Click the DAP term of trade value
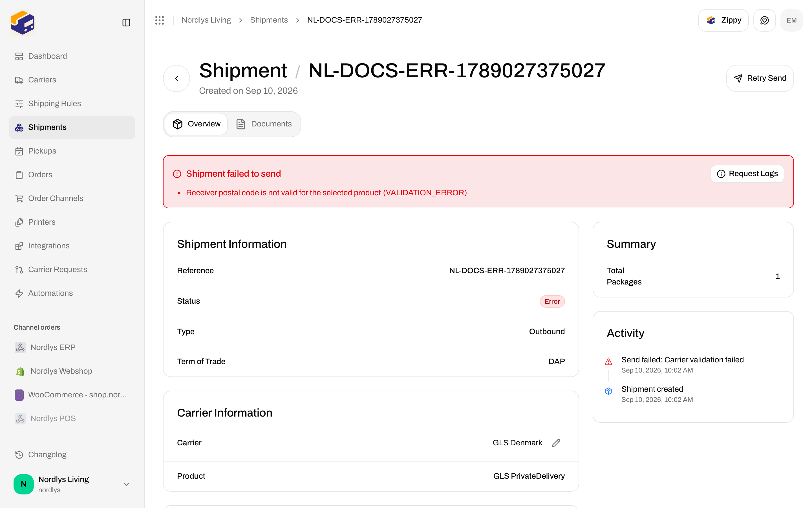This screenshot has height=508, width=812. click(557, 362)
